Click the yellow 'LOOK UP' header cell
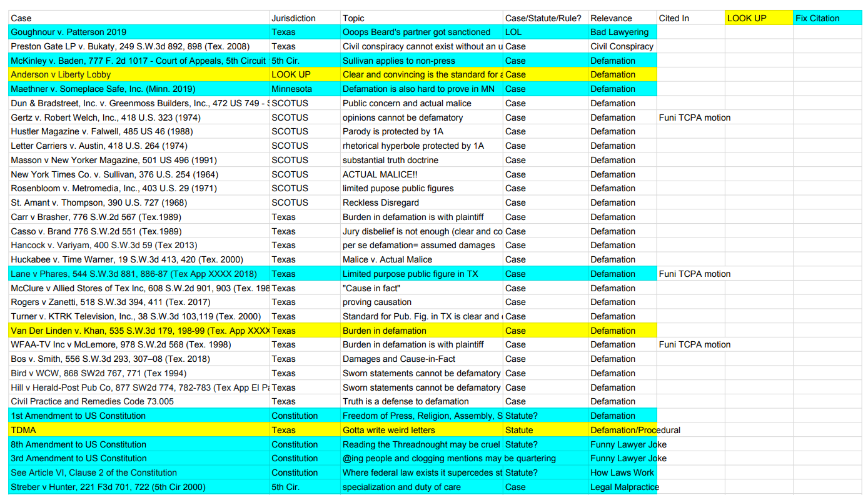Viewport: 868px width, 495px height. tap(759, 18)
